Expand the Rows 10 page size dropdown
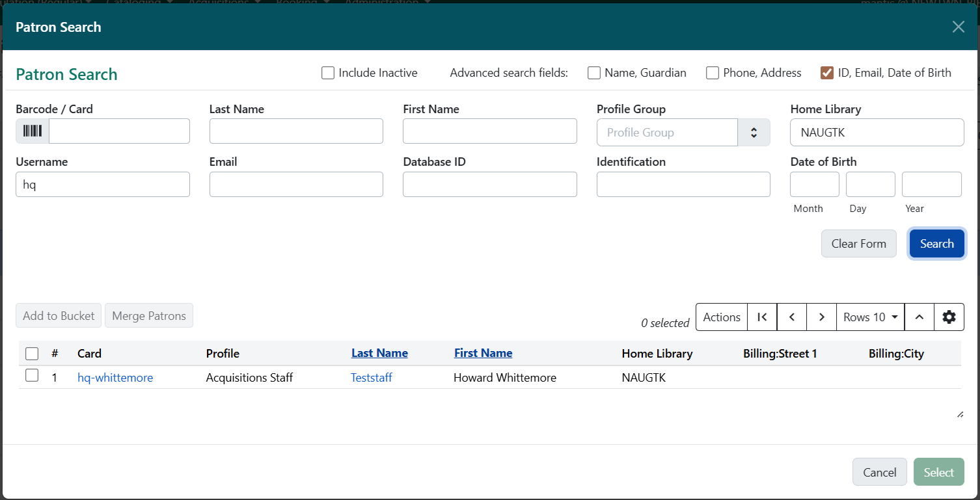Viewport: 980px width, 500px height. 870,317
